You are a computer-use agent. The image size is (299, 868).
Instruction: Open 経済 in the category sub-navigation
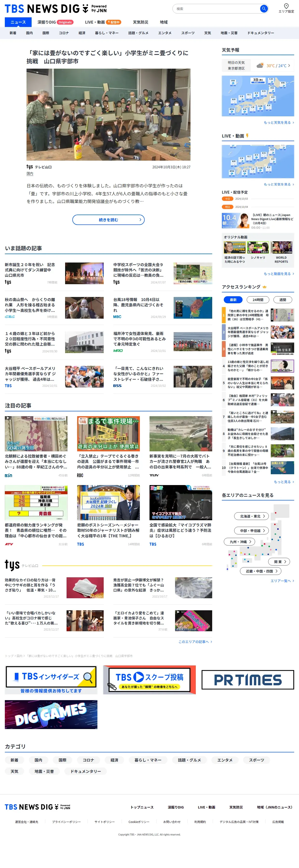(82, 33)
